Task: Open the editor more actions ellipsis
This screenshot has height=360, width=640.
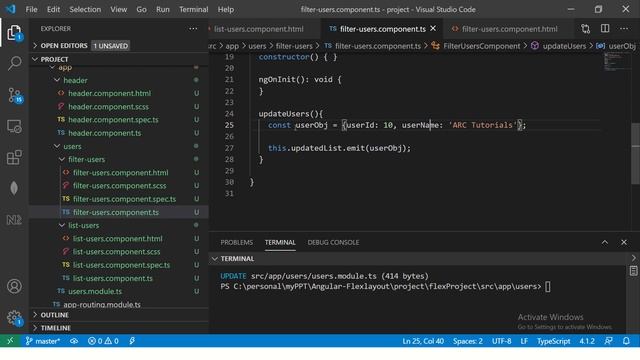Action: [624, 29]
